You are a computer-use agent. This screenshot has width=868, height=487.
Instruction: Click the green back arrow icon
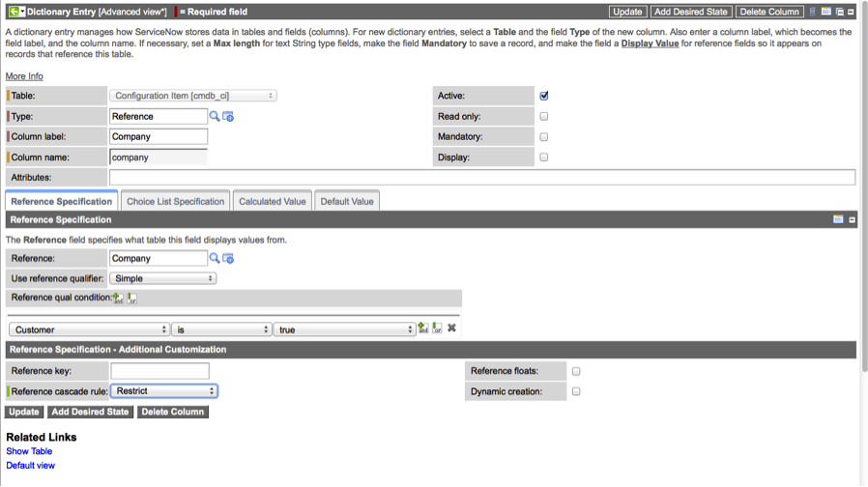click(13, 12)
